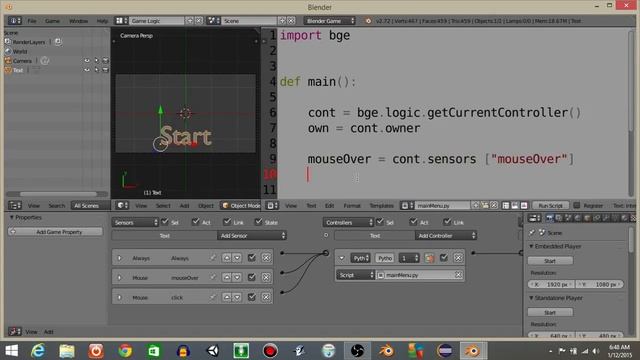Expand the click sensor details
The height and width of the screenshot is (360, 640).
tap(120, 297)
